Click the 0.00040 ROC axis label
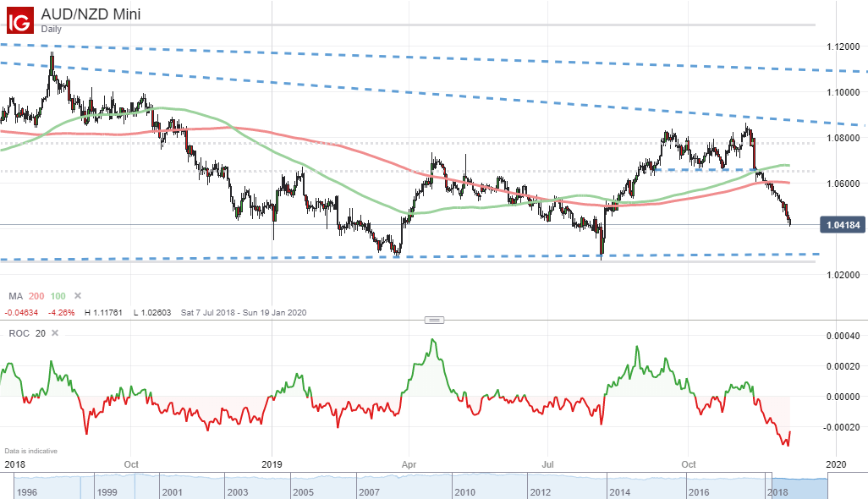 point(843,336)
